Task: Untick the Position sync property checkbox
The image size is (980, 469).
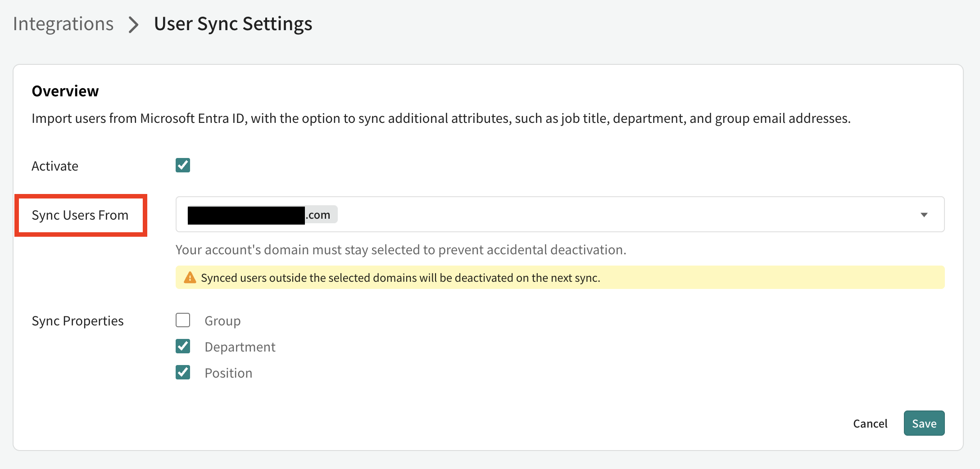Action: point(183,373)
